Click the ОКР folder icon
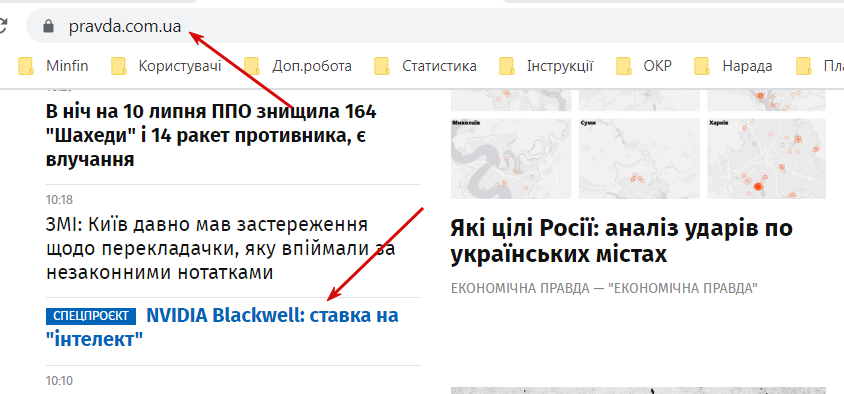 coord(624,66)
